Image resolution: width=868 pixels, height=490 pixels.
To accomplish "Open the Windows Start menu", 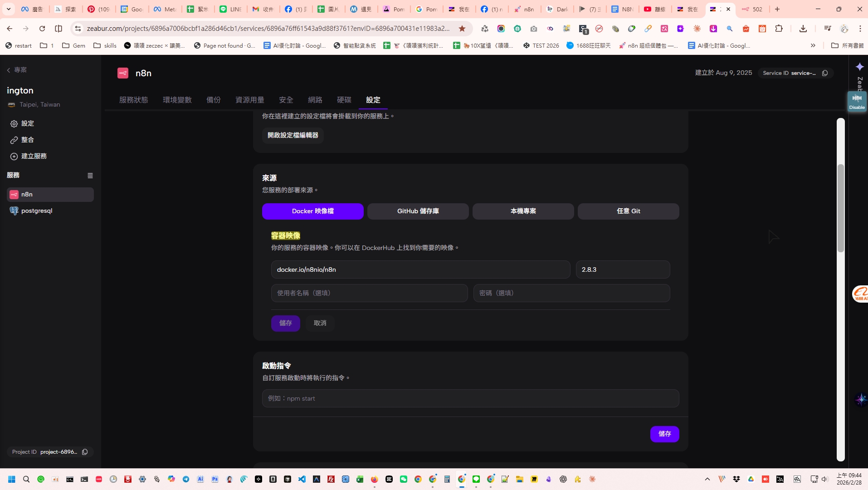I will coord(12,479).
